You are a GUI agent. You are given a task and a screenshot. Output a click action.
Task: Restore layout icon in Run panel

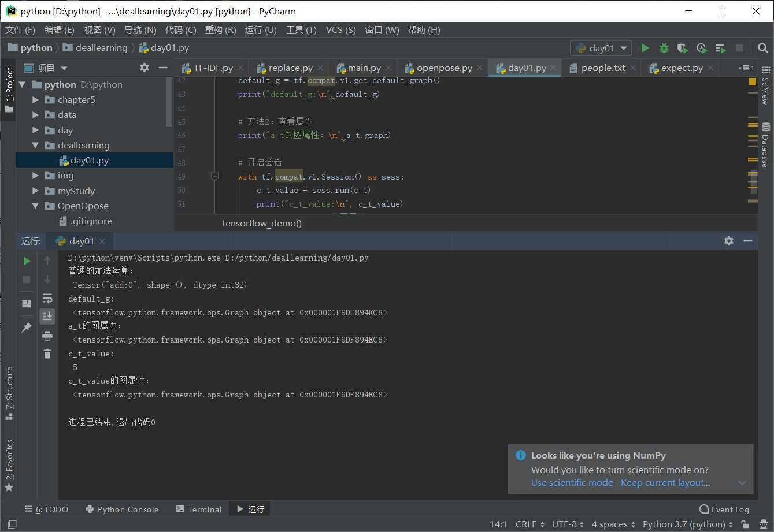[x=27, y=304]
